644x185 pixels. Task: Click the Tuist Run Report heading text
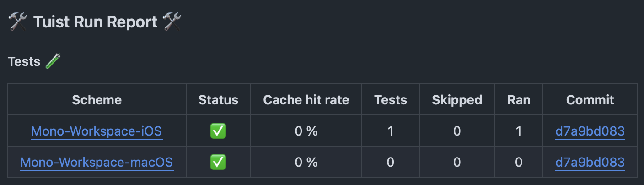pyautogui.click(x=95, y=22)
